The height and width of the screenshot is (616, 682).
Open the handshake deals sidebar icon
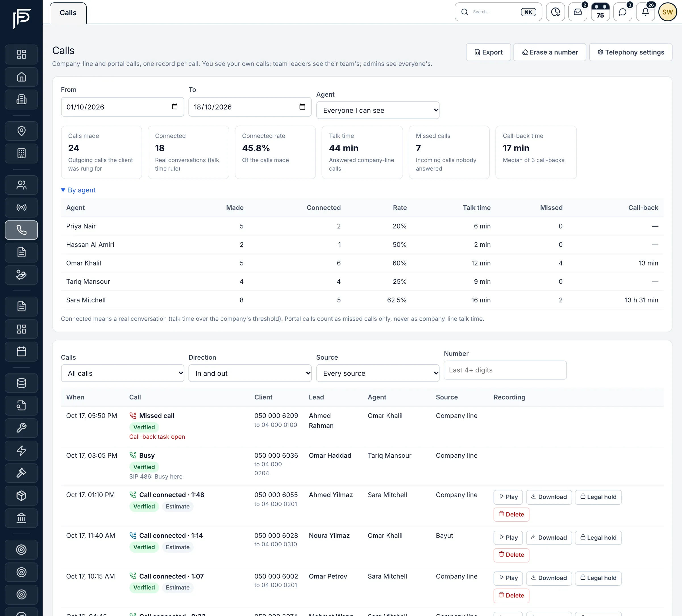point(21,275)
